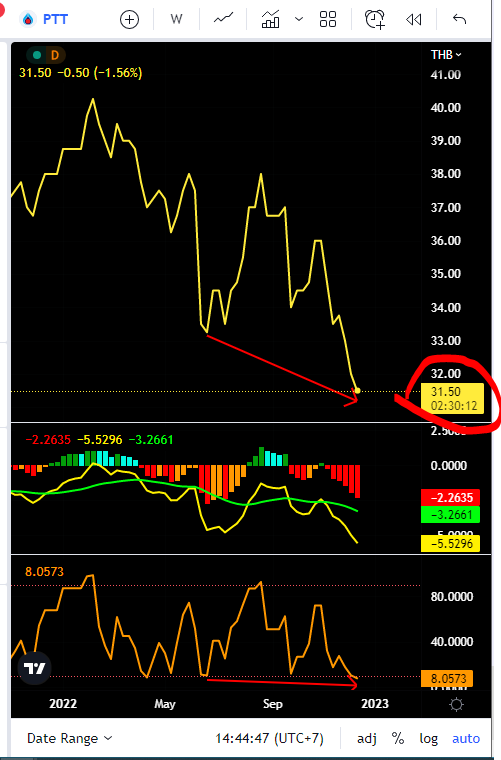Click the yellow 31.50 price label
Screen dimensions: 501x760
453,398
